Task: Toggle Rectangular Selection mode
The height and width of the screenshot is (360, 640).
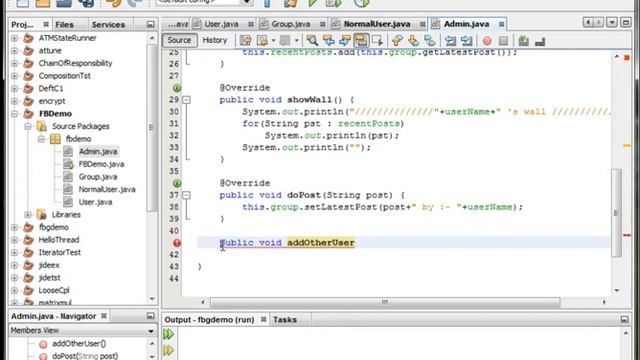Action: coord(377,40)
